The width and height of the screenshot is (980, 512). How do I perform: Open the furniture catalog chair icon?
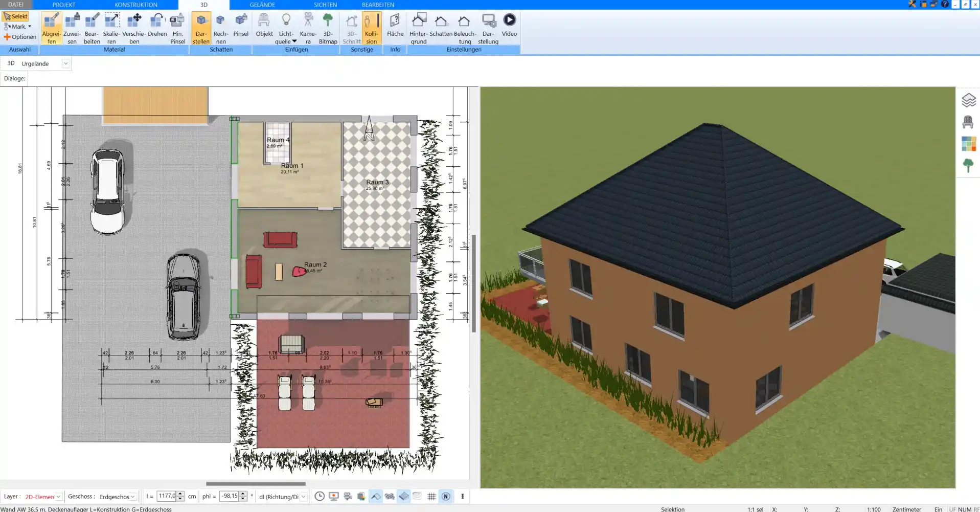[x=968, y=122]
